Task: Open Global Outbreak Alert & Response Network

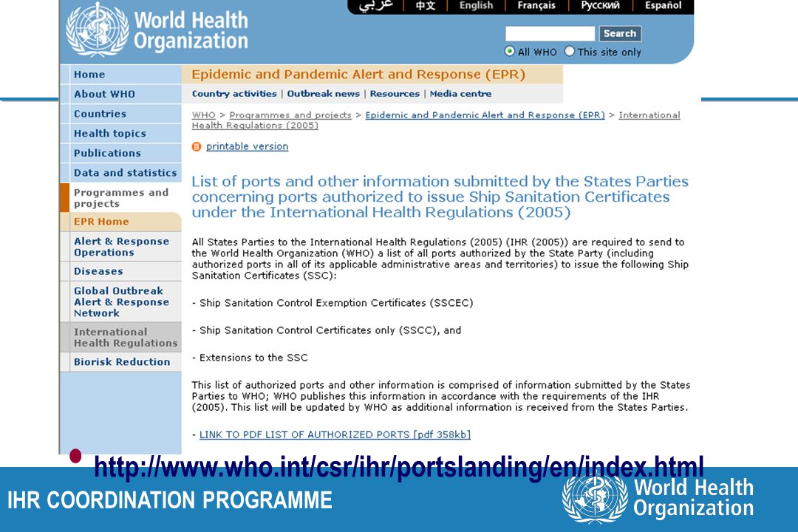Action: pos(121,301)
